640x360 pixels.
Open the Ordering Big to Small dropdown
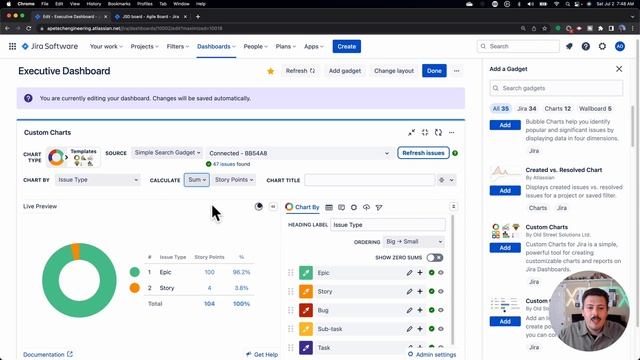tap(414, 242)
